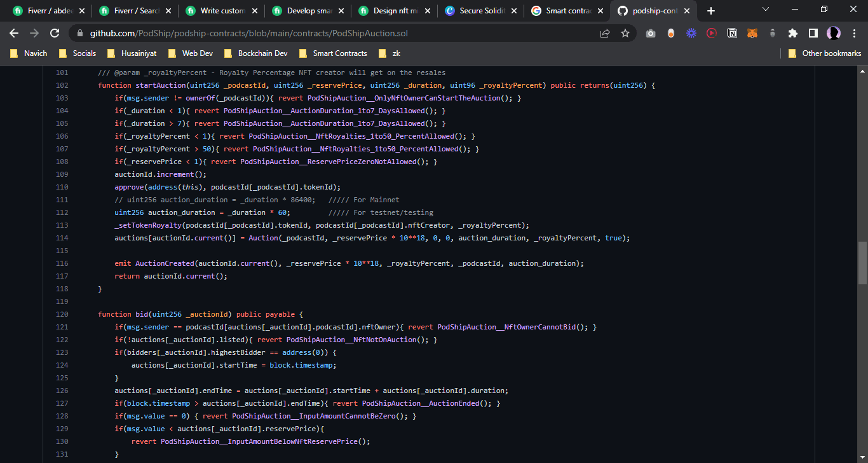Switch to the Design nft tab
The image size is (868, 463).
394,11
